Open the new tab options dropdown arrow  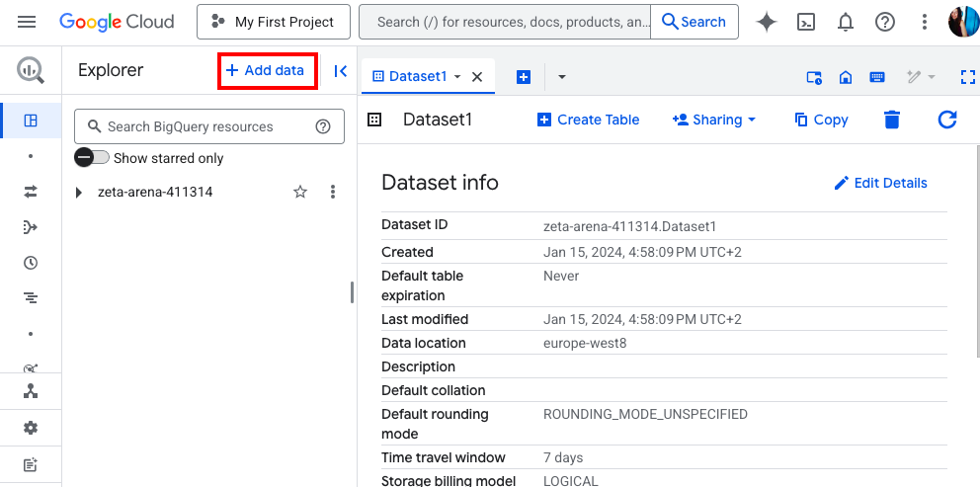coord(561,77)
